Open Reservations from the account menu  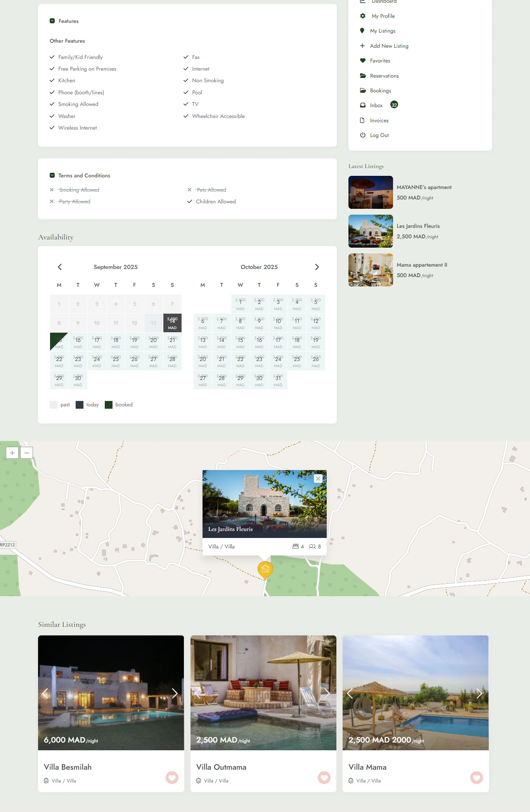384,76
